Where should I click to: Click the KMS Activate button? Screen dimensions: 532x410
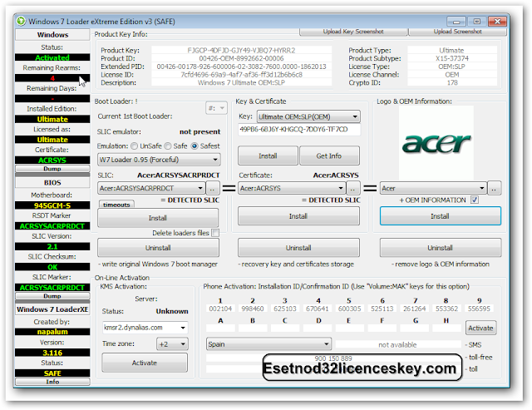click(145, 363)
